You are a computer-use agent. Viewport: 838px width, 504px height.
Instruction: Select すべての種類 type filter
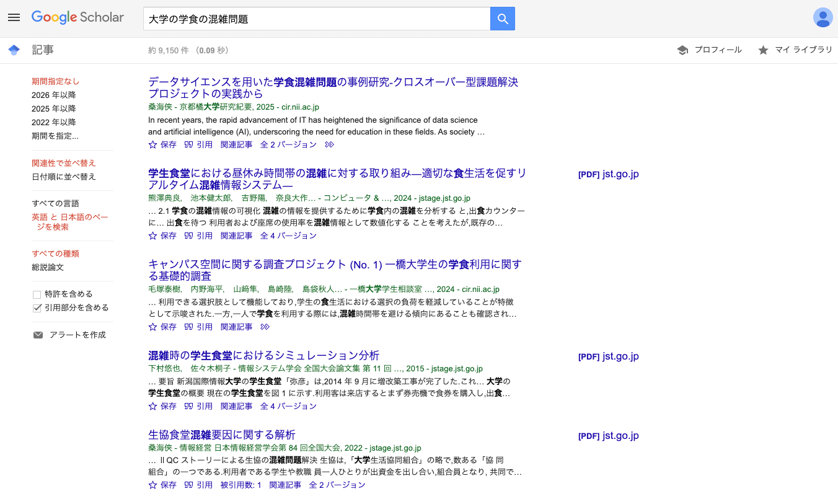pos(56,254)
